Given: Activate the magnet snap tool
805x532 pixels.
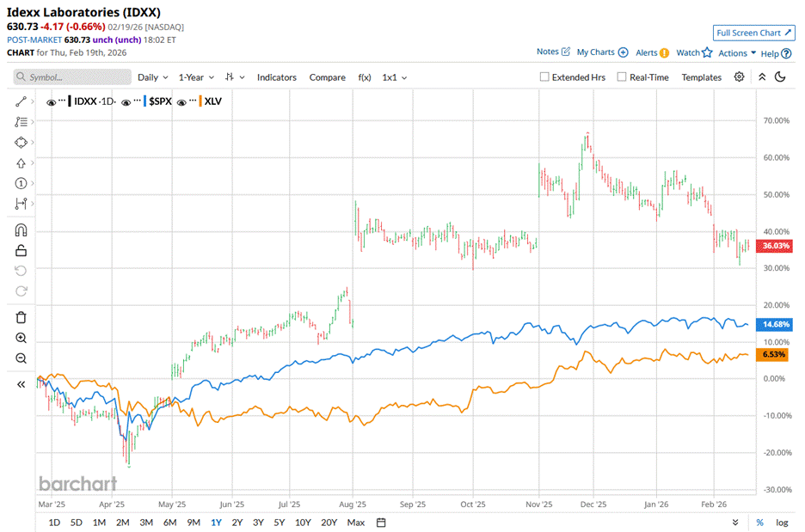Looking at the screenshot, I should pos(22,229).
